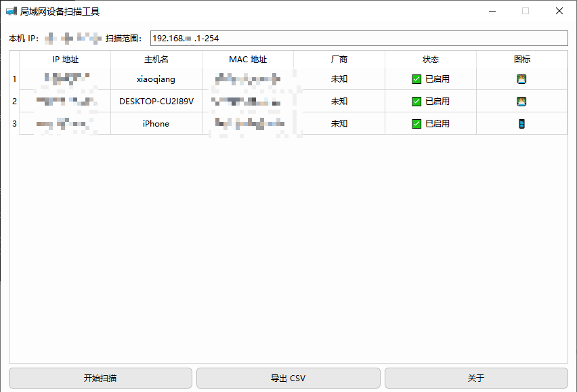The image size is (577, 392).
Task: Click the 主机名 column header
Action: coord(156,60)
